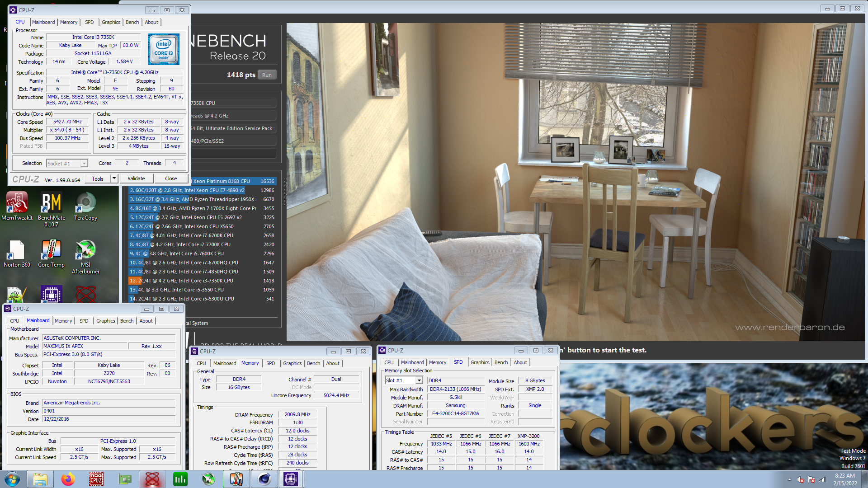Launch MSI Afterburner from the desktop
The image size is (868, 488).
[85, 257]
